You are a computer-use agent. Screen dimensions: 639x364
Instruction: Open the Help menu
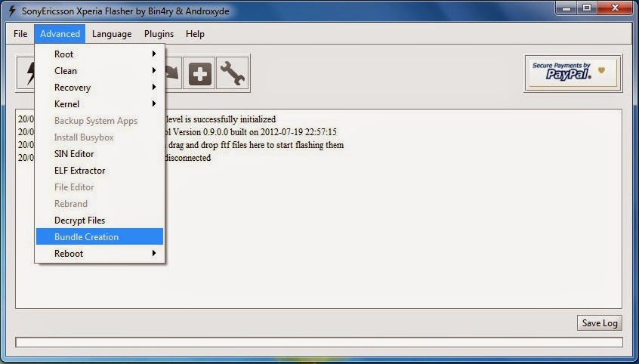coord(195,34)
